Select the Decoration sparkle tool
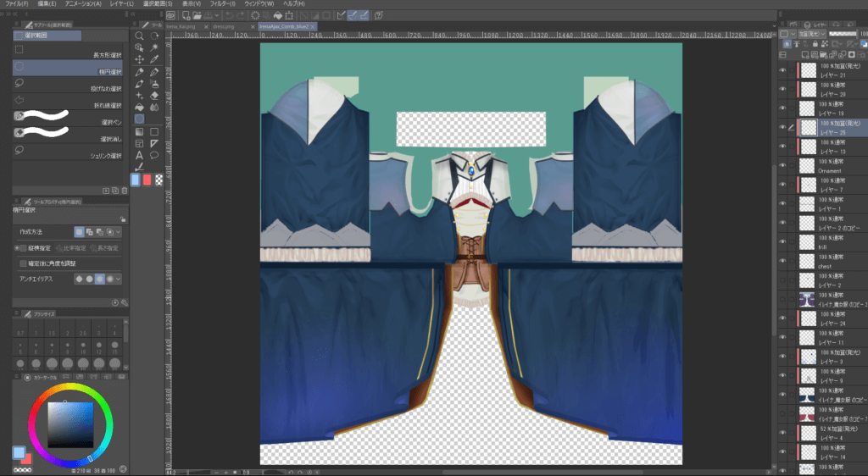 click(x=140, y=96)
